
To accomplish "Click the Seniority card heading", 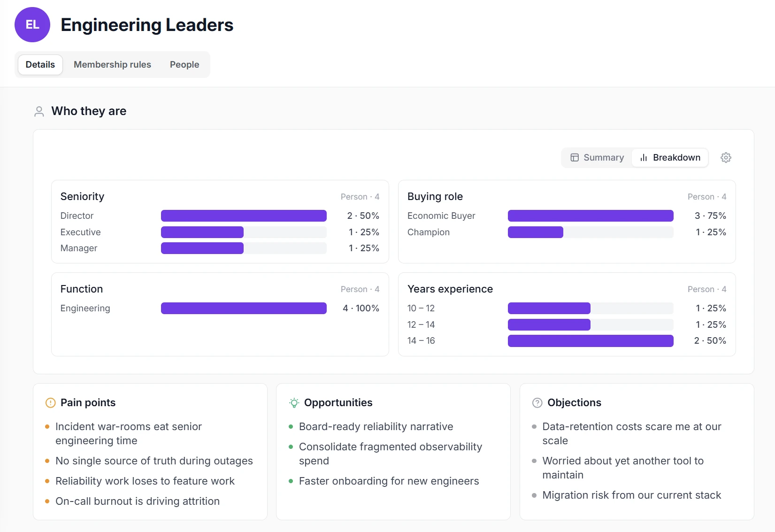I will tap(82, 197).
